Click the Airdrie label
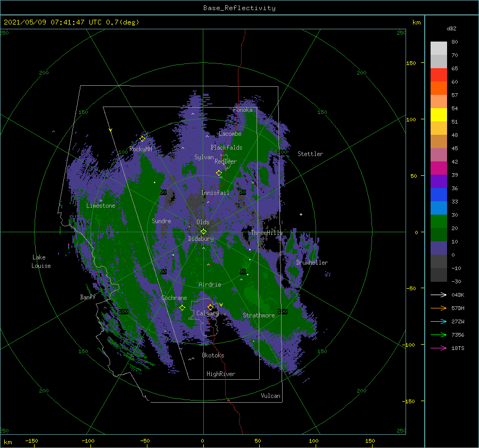The width and height of the screenshot is (479, 448). [x=210, y=284]
